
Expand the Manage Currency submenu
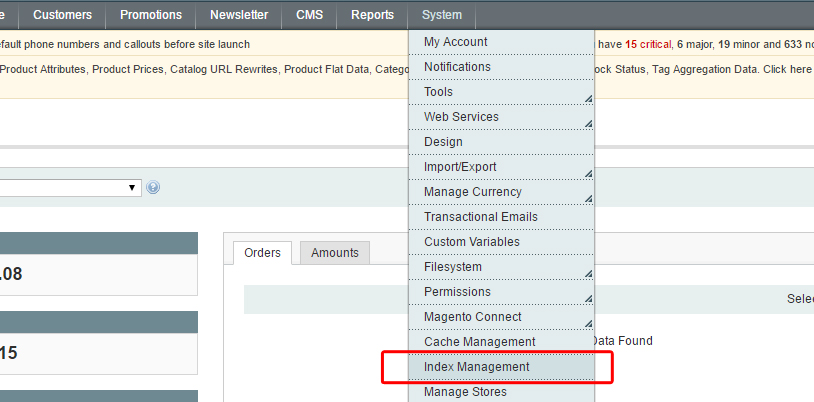[x=501, y=192]
